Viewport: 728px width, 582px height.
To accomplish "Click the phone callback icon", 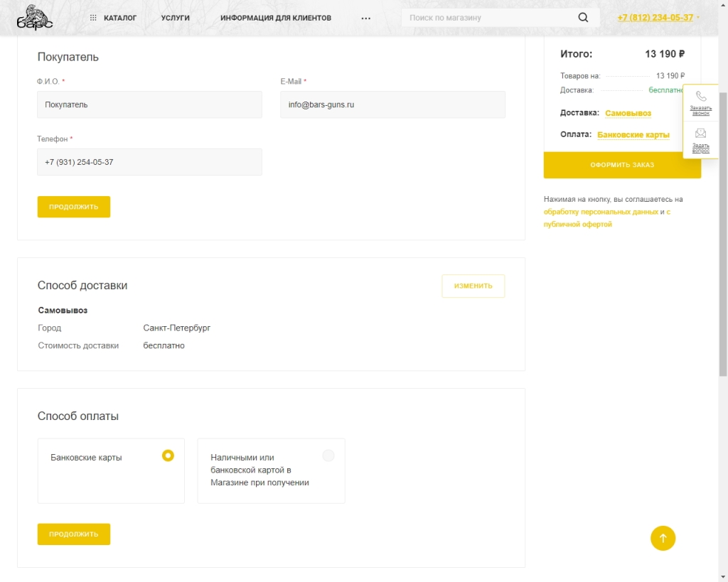I will [701, 97].
